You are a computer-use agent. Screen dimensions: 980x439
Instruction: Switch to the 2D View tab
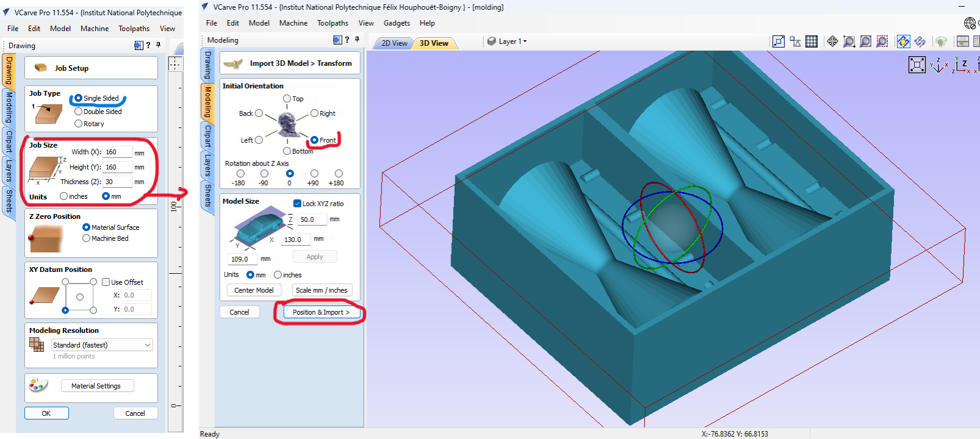pyautogui.click(x=394, y=43)
